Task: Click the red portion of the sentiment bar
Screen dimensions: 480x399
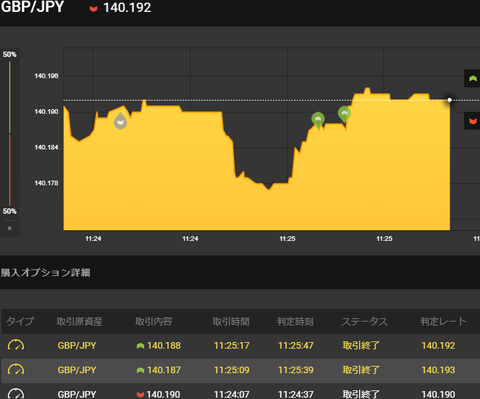Action: pos(10,170)
